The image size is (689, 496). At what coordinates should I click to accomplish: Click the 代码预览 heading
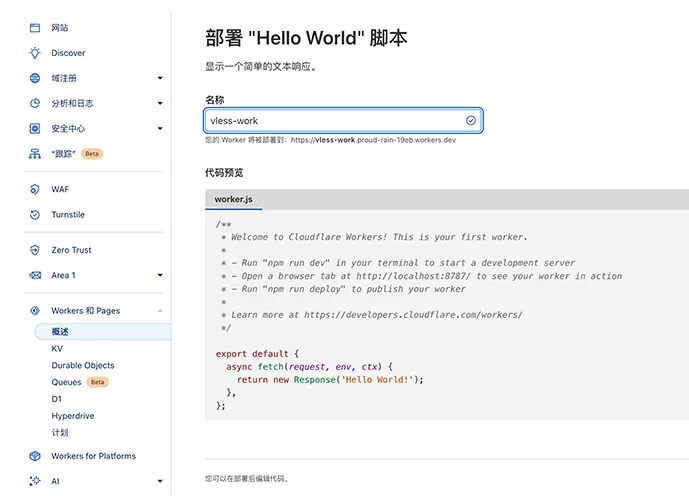pos(224,173)
